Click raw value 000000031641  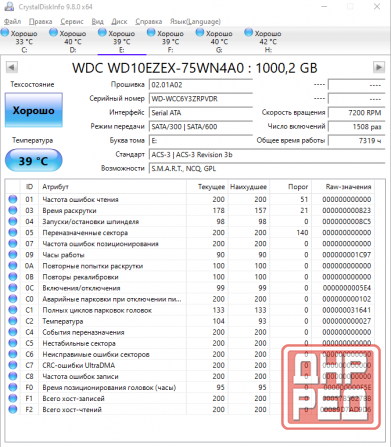pos(347,310)
